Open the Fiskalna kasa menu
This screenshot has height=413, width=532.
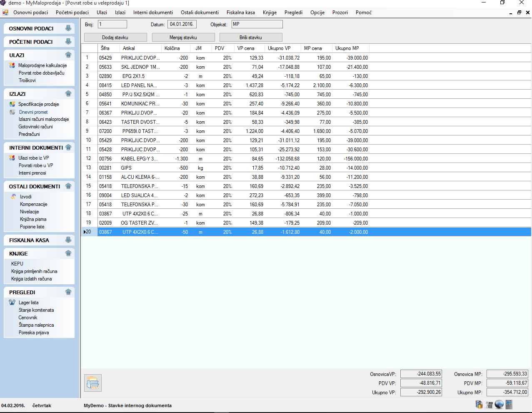pos(240,13)
